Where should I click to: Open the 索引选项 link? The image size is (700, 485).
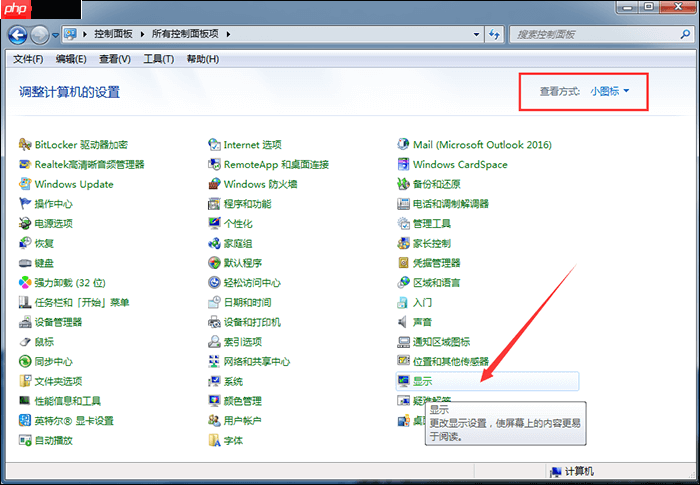[x=242, y=342]
